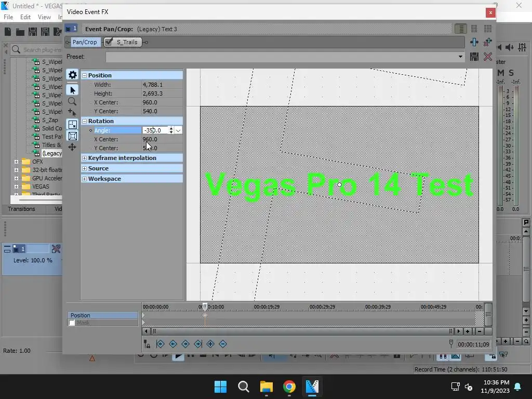Expand the VEGAS folder in plug-in tree
532x399 pixels.
click(16, 187)
